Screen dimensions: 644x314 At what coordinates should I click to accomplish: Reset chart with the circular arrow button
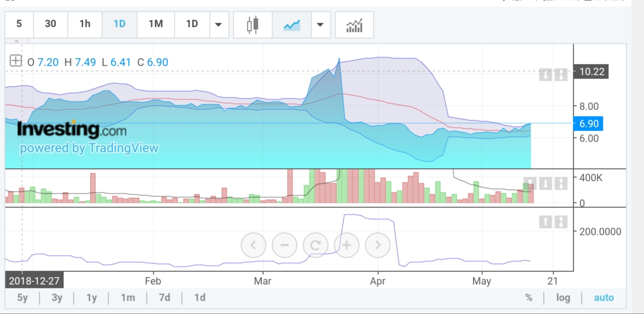(315, 245)
